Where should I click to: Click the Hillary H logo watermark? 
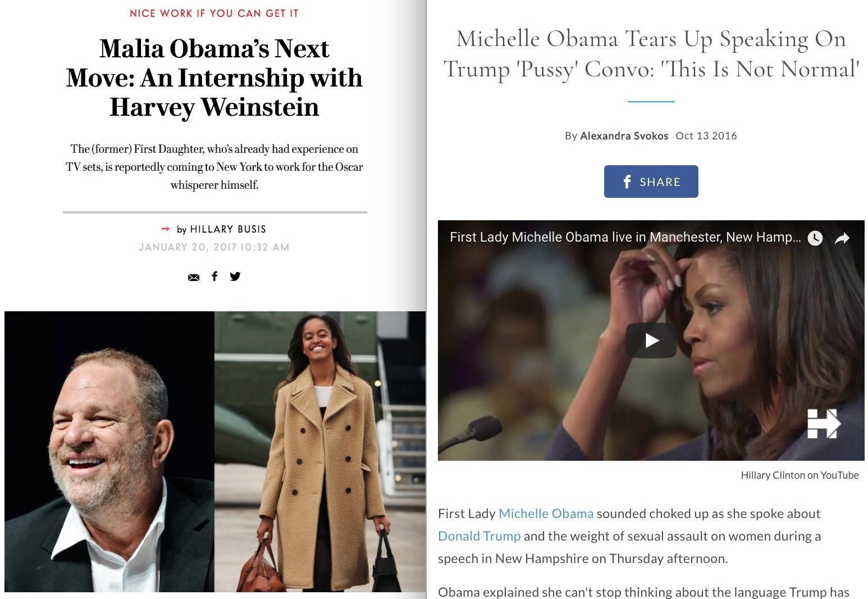pos(824,423)
